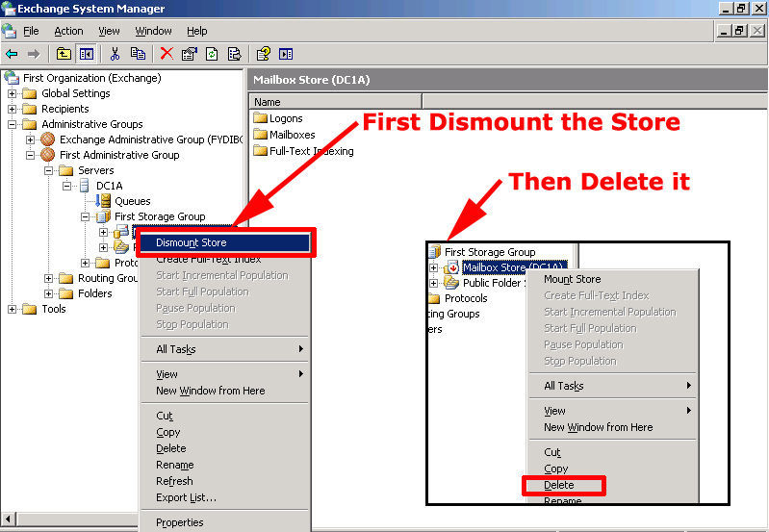
Task: Click the First Storage Group icon in main tree
Action: tap(103, 216)
